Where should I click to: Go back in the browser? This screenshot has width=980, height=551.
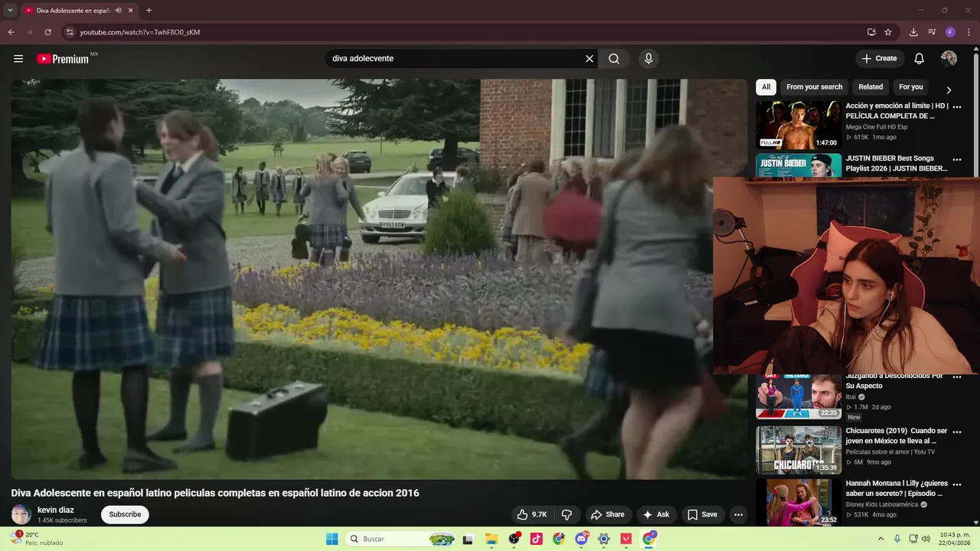(11, 32)
